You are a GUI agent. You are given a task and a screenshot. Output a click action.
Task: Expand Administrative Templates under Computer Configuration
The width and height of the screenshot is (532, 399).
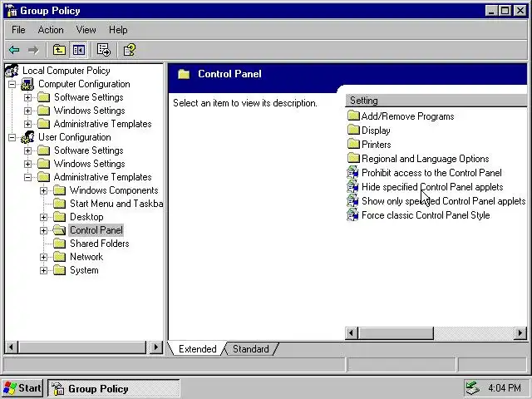coord(27,124)
